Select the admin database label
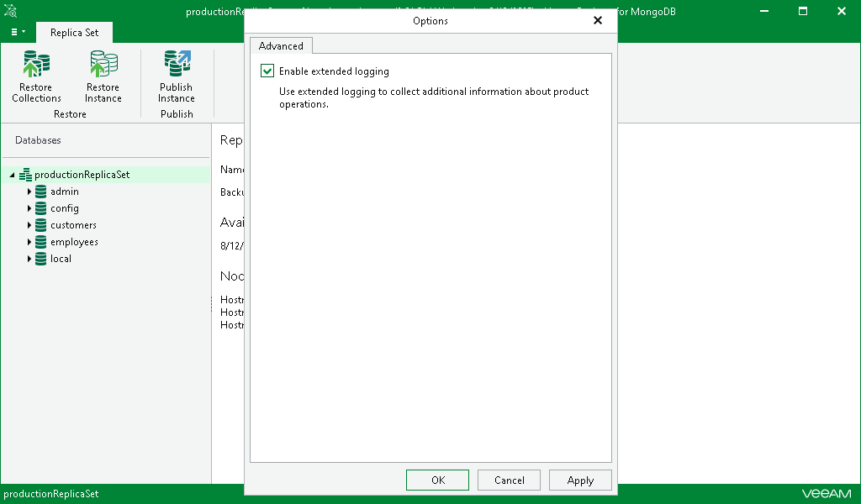This screenshot has width=861, height=504. point(65,192)
